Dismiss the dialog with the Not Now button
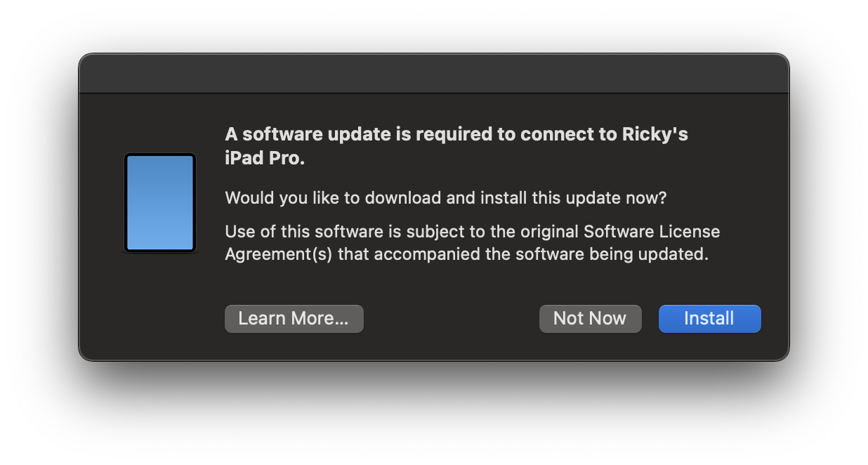868x465 pixels. [x=590, y=318]
